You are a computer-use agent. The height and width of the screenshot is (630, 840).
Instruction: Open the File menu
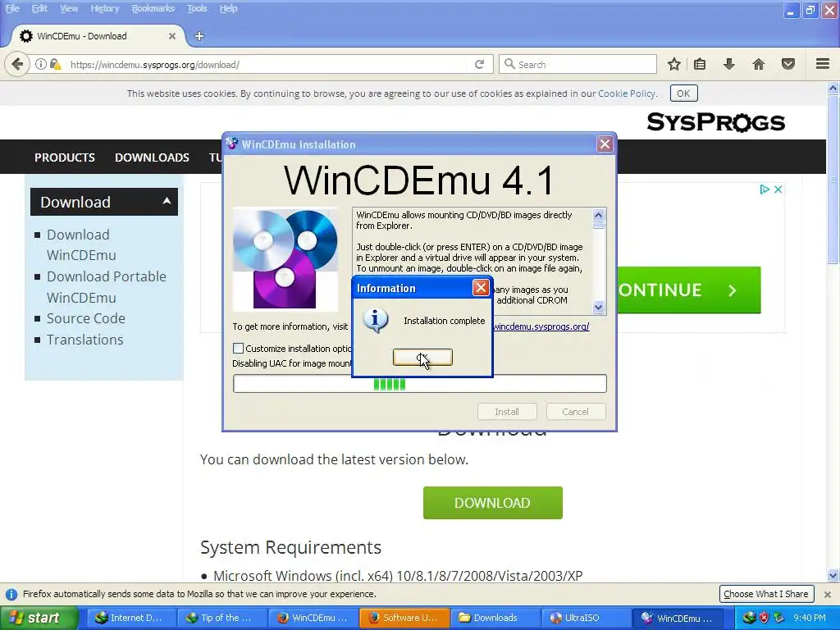(x=12, y=8)
